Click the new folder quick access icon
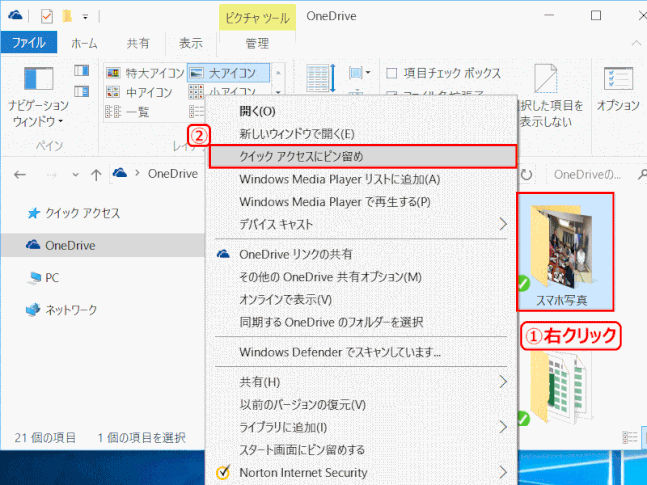The image size is (647, 485). (x=68, y=16)
